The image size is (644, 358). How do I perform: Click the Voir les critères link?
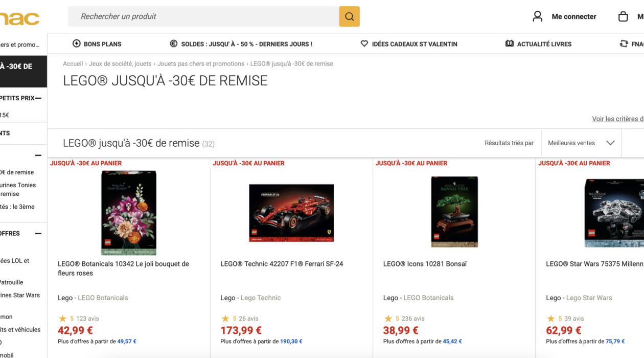tap(617, 119)
